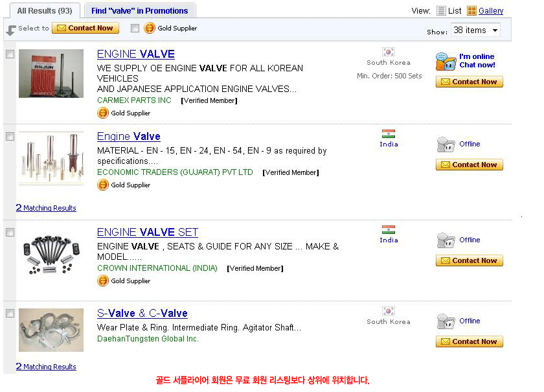Image resolution: width=544 pixels, height=392 pixels.
Task: Open DaehanTungsten Global Inc. company link
Action: click(148, 338)
